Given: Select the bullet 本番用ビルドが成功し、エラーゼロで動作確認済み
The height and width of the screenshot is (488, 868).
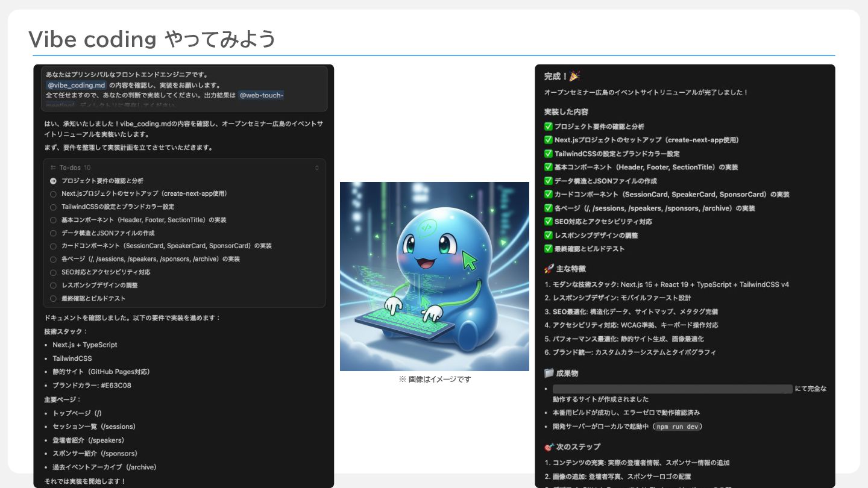Looking at the screenshot, I should (x=626, y=413).
